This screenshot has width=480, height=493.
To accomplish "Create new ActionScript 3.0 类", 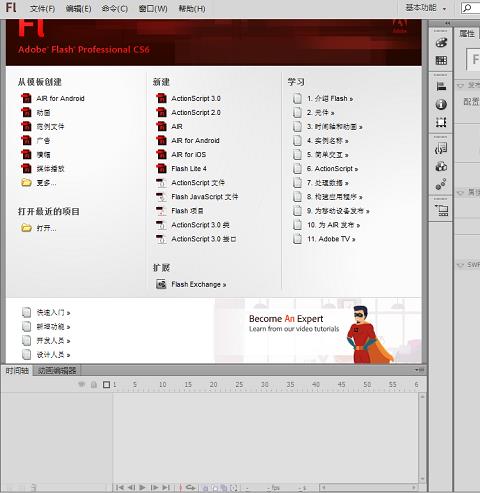I will click(x=200, y=225).
